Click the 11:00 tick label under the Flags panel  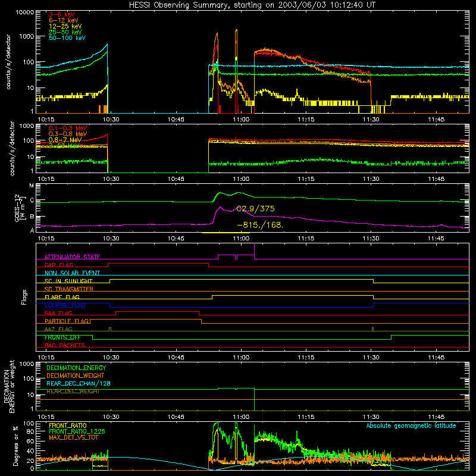pos(241,358)
